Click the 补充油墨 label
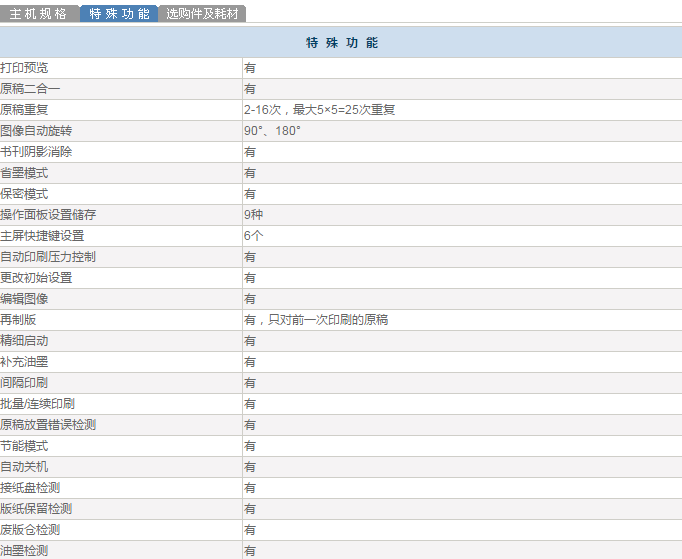Viewport: 682px width, 559px height. pyautogui.click(x=24, y=362)
